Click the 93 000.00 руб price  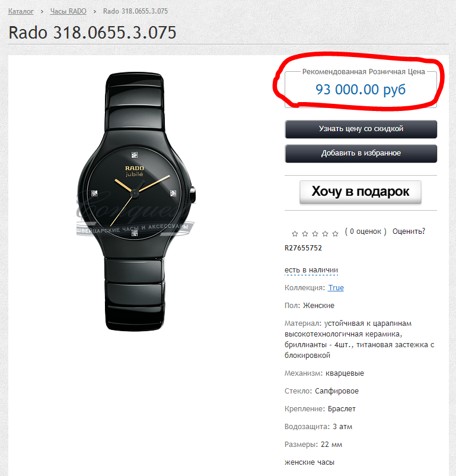click(361, 89)
